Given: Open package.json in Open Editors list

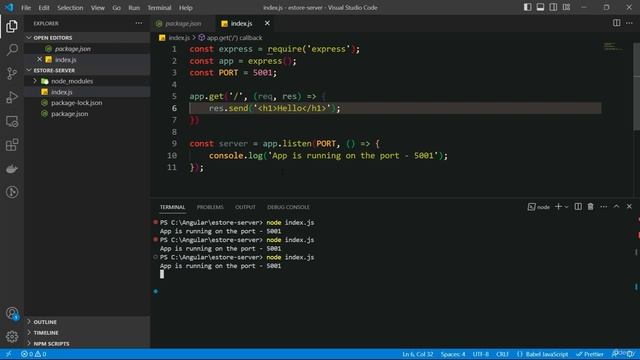Looking at the screenshot, I should tap(87, 49).
